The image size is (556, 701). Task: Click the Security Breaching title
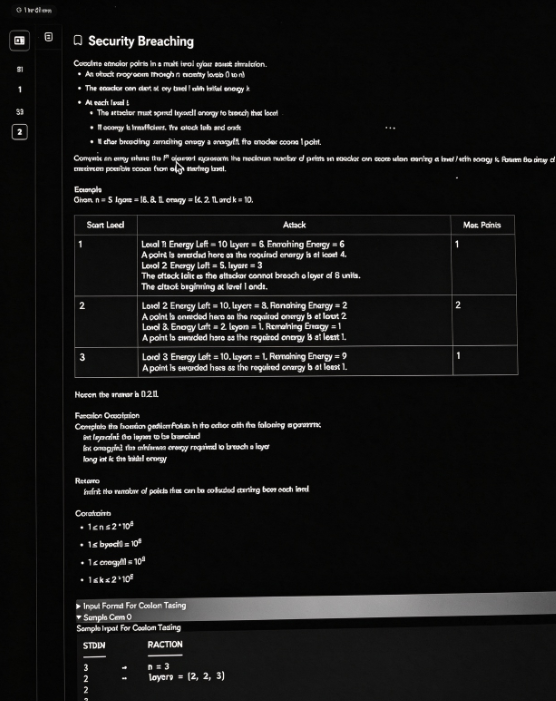(x=141, y=41)
